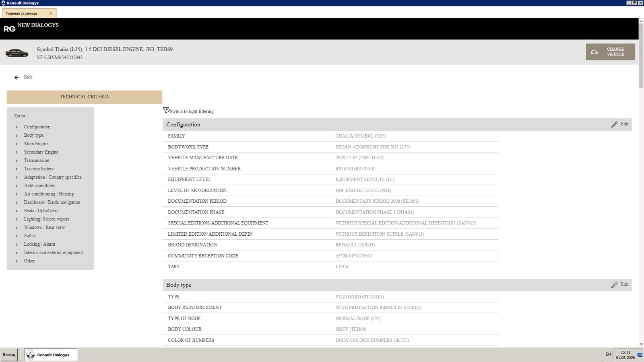Image resolution: width=644 pixels, height=362 pixels.
Task: Click TAPV value LU3M
Action: pyautogui.click(x=342, y=267)
